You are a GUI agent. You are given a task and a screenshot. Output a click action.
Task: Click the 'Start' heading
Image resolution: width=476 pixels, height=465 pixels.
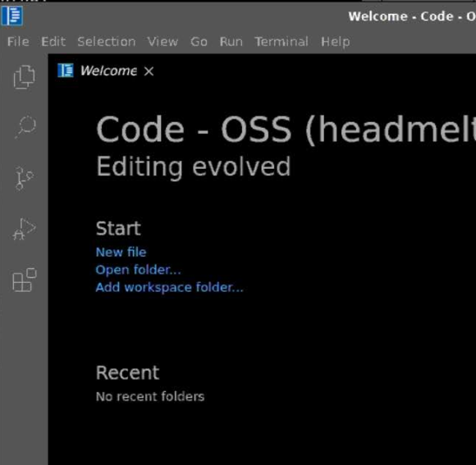118,229
